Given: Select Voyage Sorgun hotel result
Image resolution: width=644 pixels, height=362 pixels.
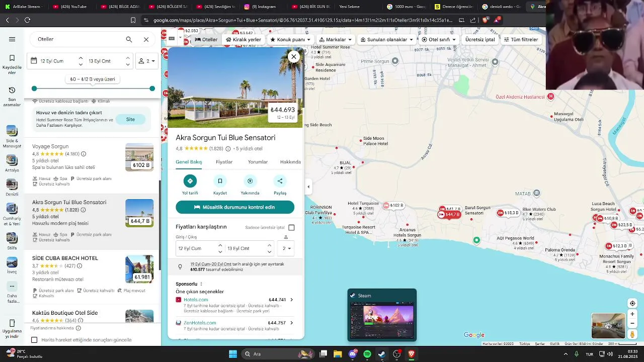Looking at the screenshot, I should [x=93, y=165].
